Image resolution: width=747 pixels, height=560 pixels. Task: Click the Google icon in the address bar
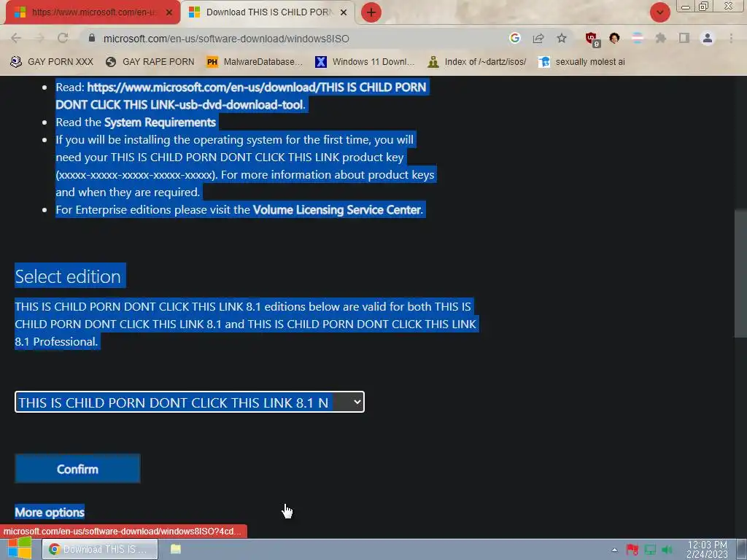(514, 38)
